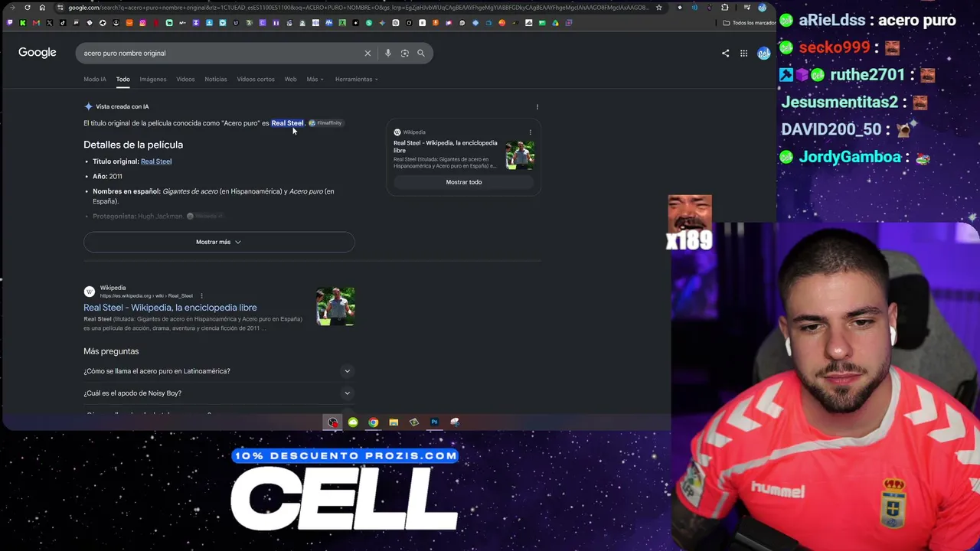The height and width of the screenshot is (551, 980).
Task: Go to the Google logo homepage
Action: 38,53
